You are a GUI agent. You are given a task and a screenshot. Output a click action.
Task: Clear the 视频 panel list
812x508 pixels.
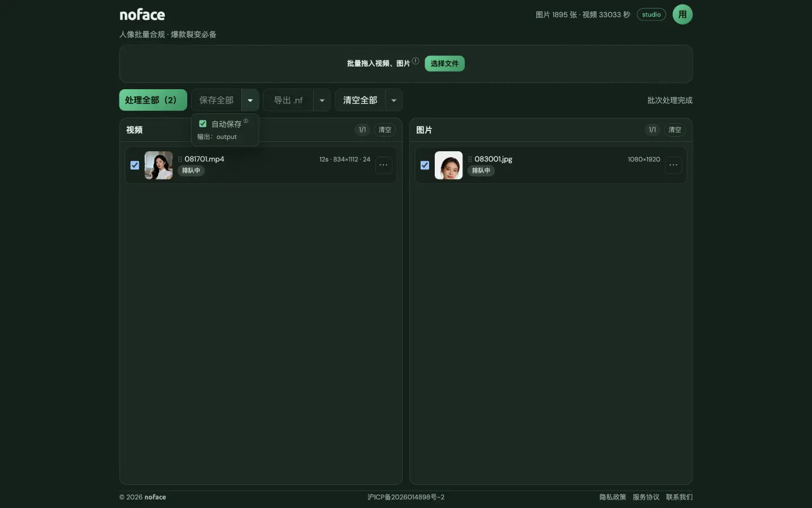coord(385,130)
